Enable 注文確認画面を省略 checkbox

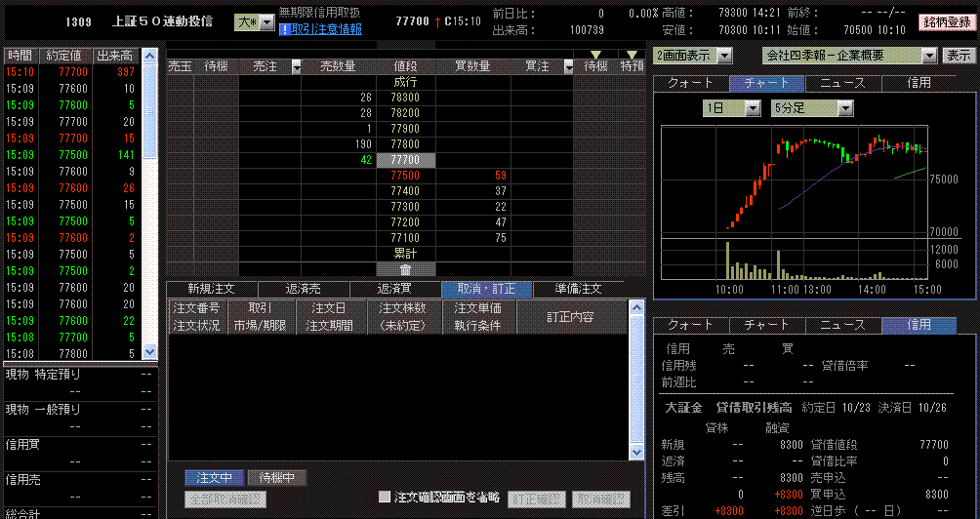coord(385,499)
